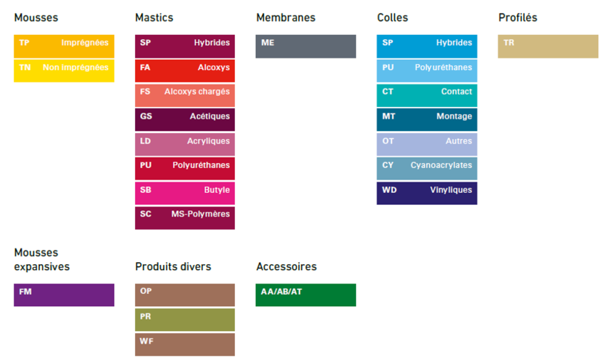Screen dimensions: 608x364
Task: Select the TP Imprégnées foam category
Action: (x=64, y=47)
